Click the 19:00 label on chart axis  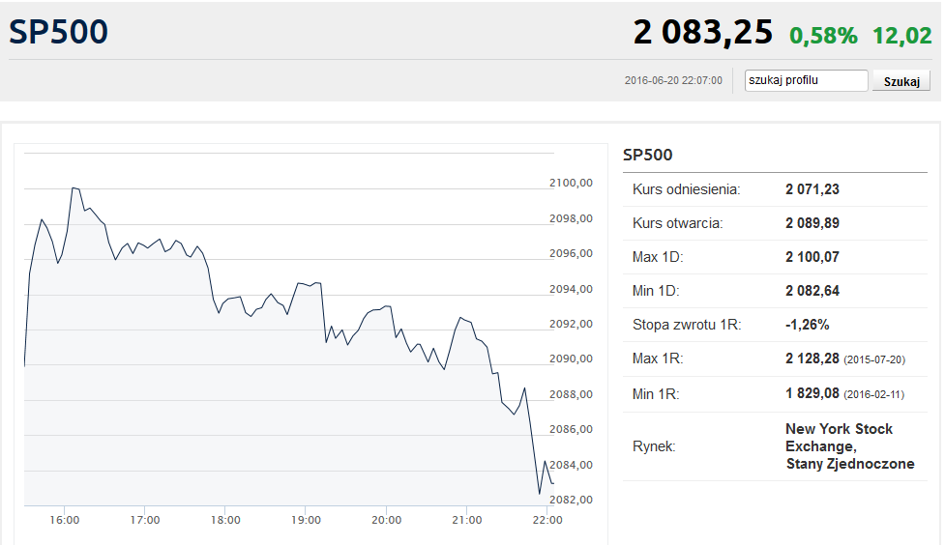click(x=306, y=520)
